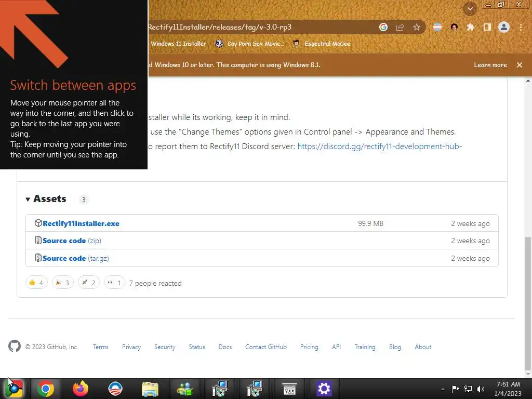Toggle the rocket reaction
The image size is (532, 399).
pos(88,283)
